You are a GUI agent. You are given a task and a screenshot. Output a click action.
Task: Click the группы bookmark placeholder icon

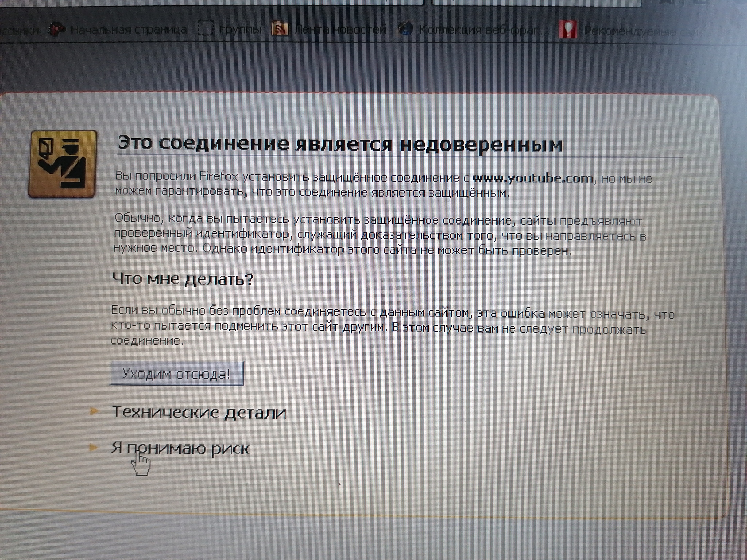point(206,29)
